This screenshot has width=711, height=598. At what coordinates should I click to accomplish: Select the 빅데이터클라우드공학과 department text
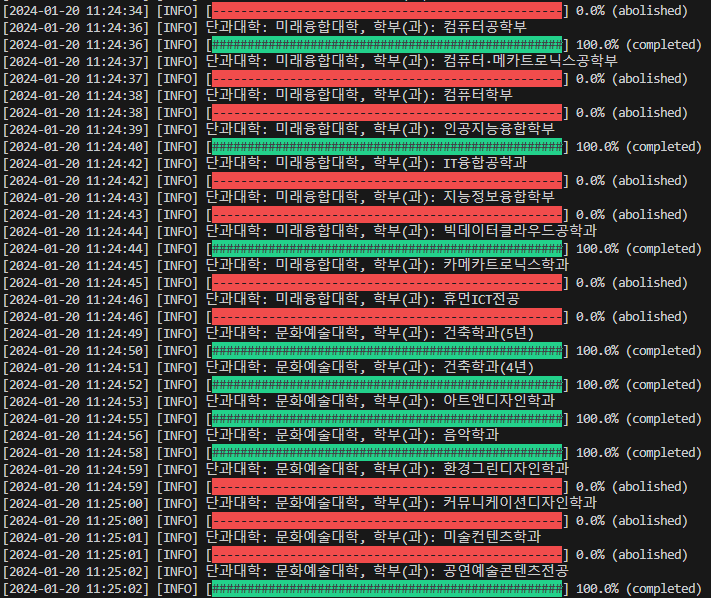(x=520, y=231)
